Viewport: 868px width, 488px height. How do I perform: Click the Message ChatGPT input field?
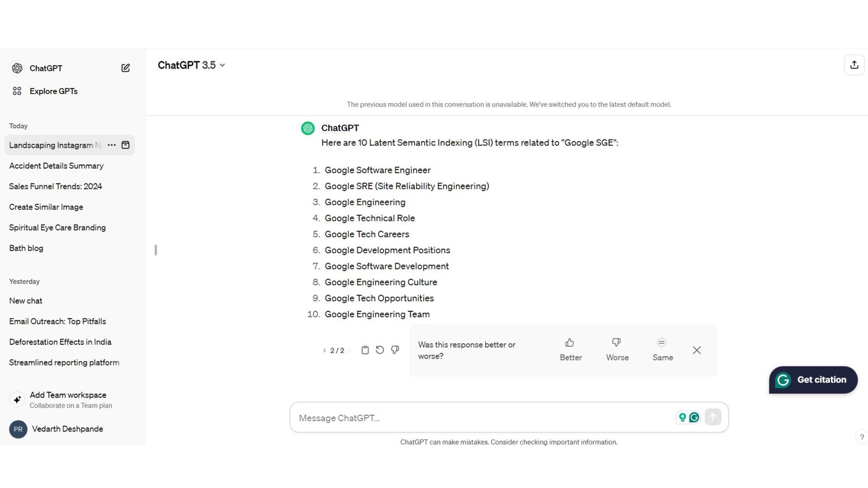483,418
